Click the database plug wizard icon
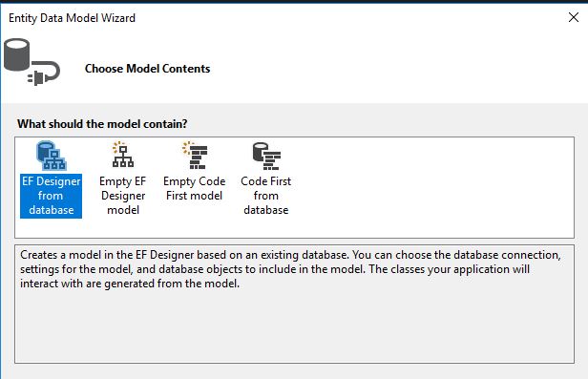Viewport: 588px width, 379px height. click(x=31, y=62)
